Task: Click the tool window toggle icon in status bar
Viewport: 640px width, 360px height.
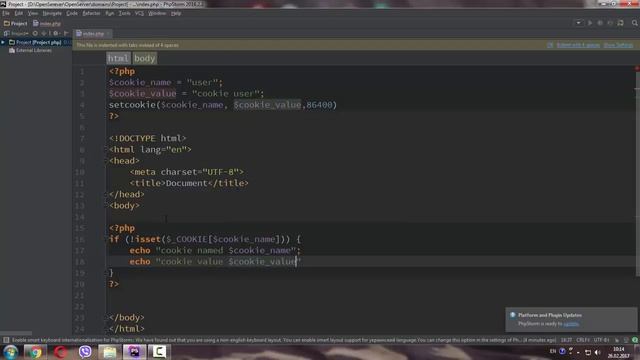Action: click(6, 340)
